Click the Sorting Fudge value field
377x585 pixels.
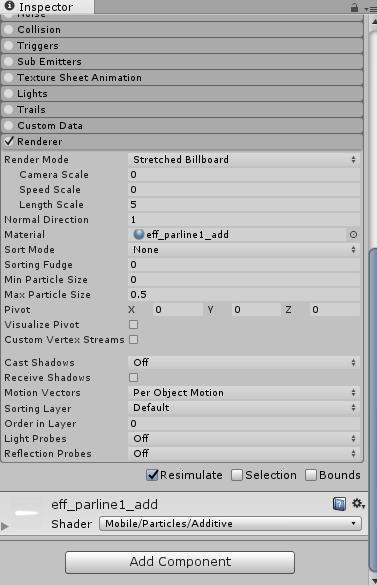[x=244, y=265]
